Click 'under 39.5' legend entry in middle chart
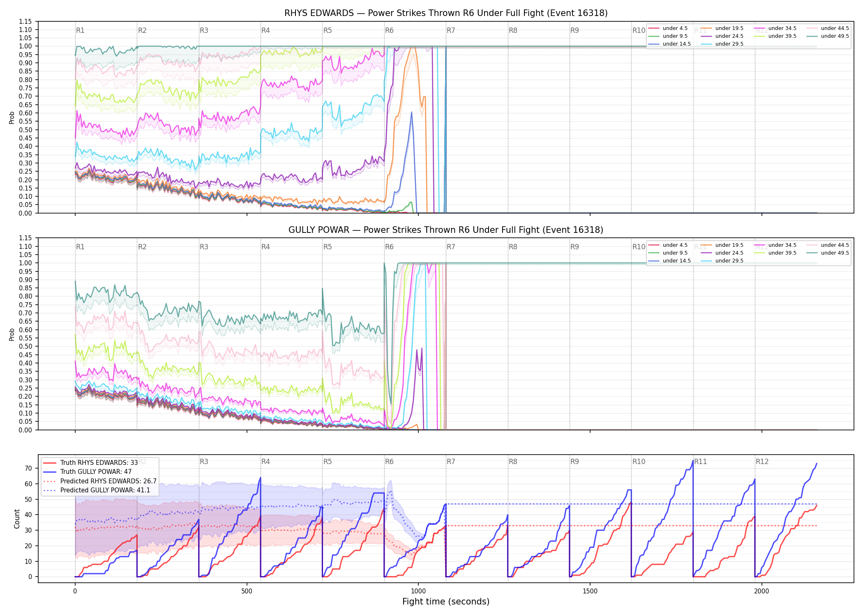This screenshot has height=616, width=863. click(x=775, y=253)
